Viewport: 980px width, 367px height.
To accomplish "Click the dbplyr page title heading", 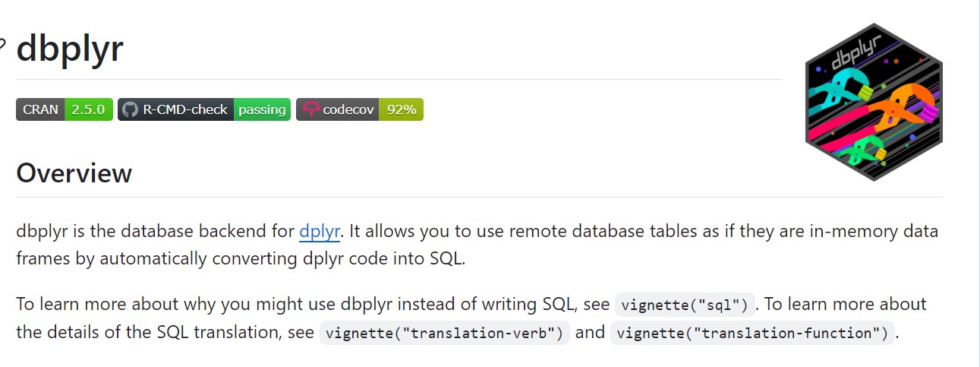I will coord(70,48).
